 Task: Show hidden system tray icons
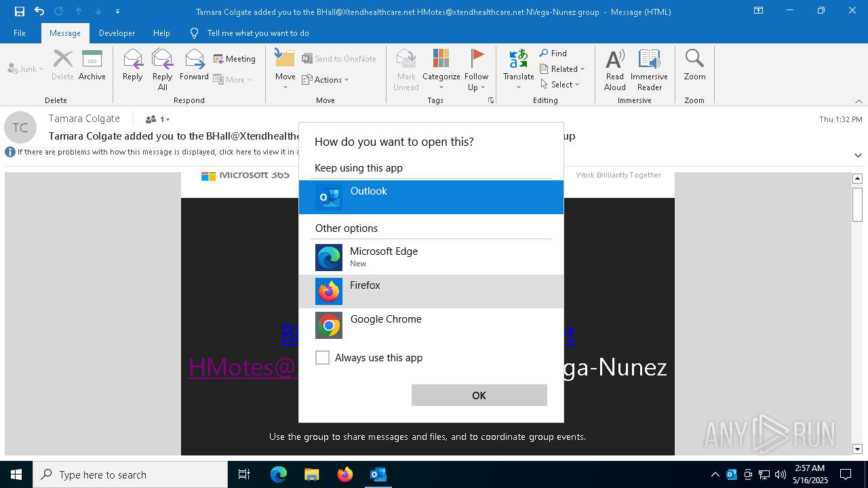tap(715, 474)
